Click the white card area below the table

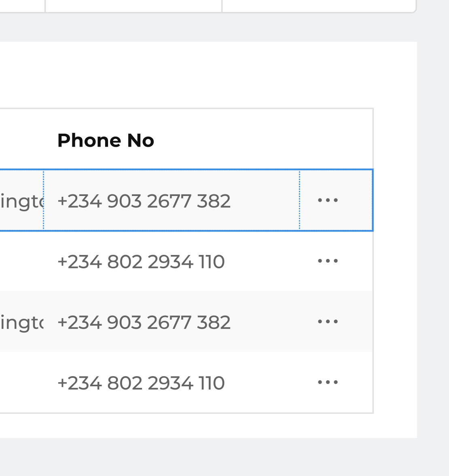[x=208, y=425]
